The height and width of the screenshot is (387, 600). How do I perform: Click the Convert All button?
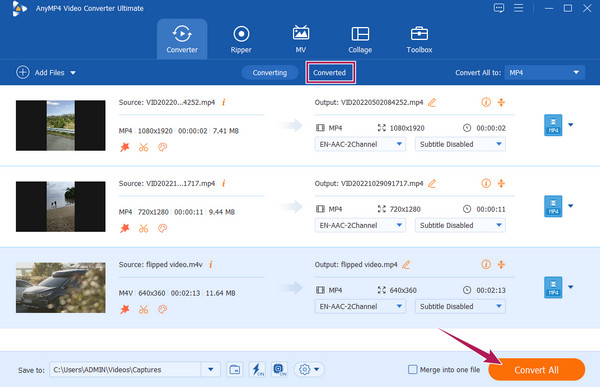[x=536, y=370]
